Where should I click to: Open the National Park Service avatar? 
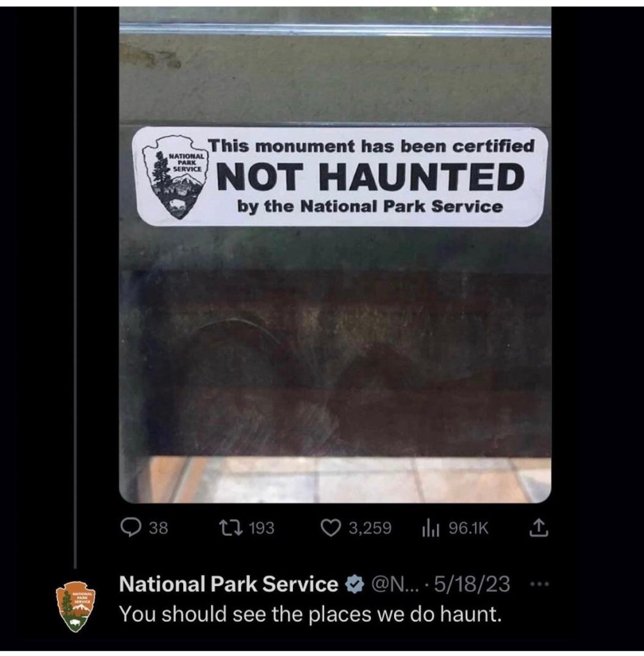[x=76, y=606]
